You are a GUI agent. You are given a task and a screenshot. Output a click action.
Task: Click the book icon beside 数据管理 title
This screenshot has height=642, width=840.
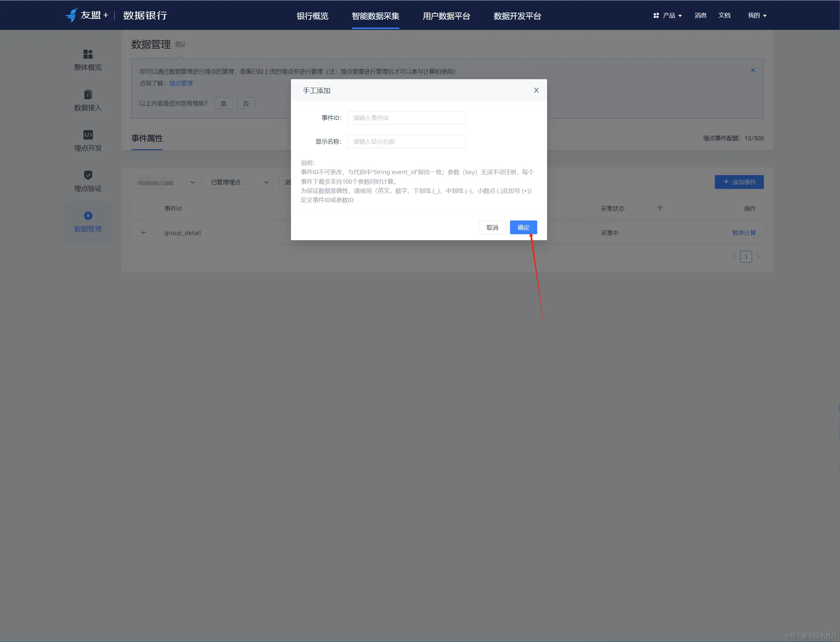coord(180,44)
